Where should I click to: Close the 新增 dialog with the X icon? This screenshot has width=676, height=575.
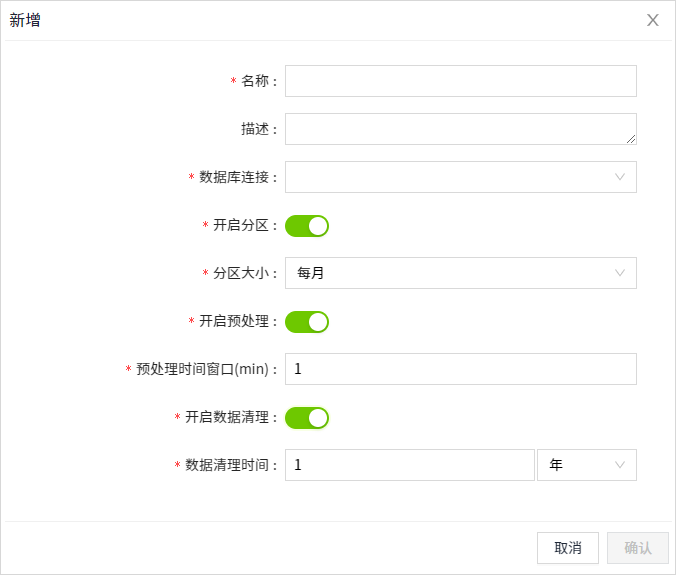coord(653,20)
